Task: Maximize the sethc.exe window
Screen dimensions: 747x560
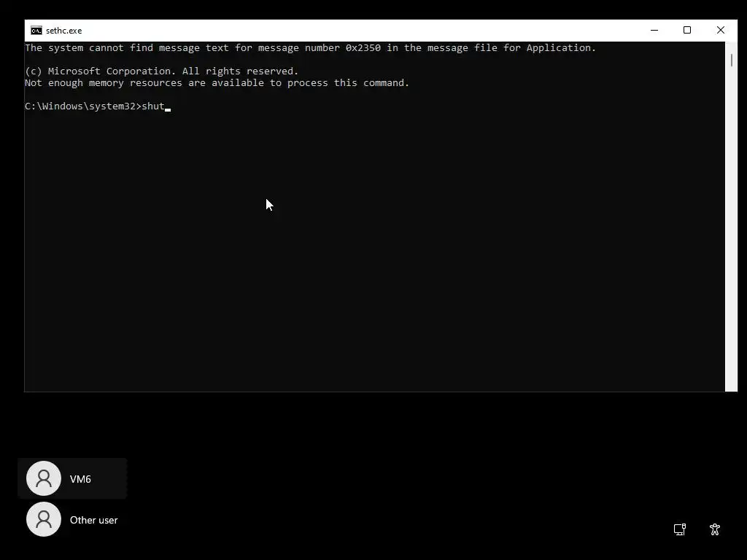Action: pyautogui.click(x=687, y=30)
